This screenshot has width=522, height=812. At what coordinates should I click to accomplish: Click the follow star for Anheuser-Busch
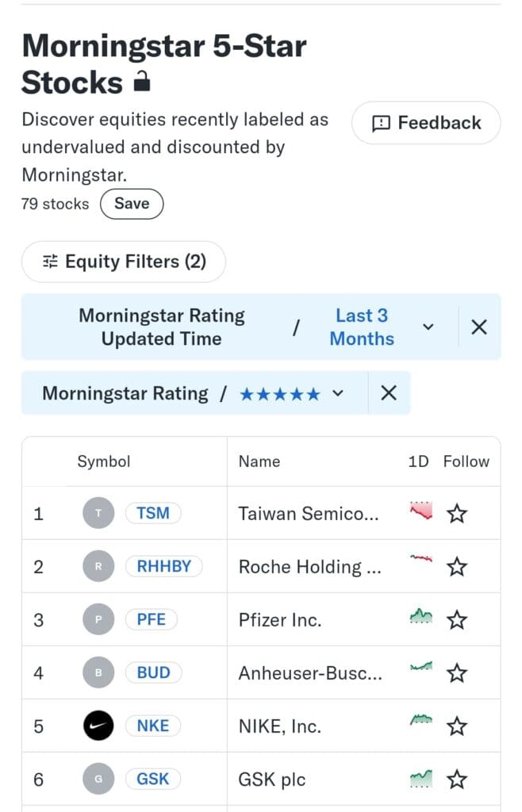coord(457,673)
